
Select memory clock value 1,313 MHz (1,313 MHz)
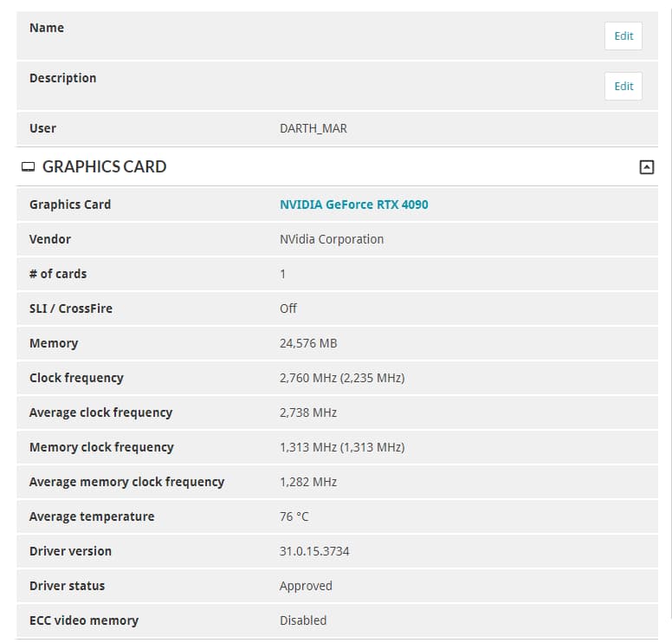(x=342, y=447)
